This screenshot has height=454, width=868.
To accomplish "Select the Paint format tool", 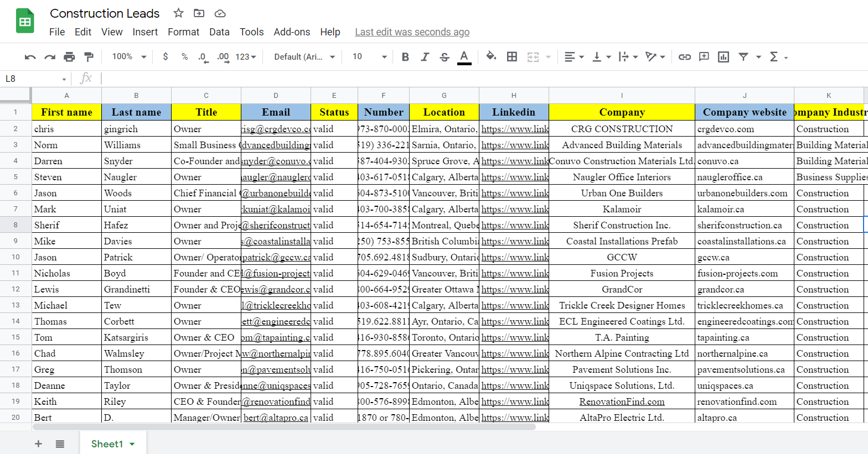I will click(x=89, y=56).
